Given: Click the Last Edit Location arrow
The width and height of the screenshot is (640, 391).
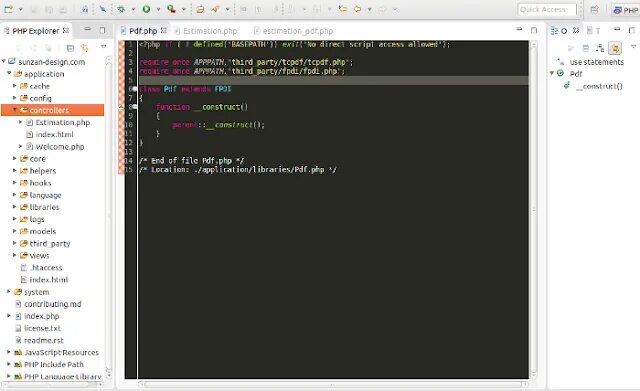Looking at the screenshot, I should pyautogui.click(x=342, y=9).
